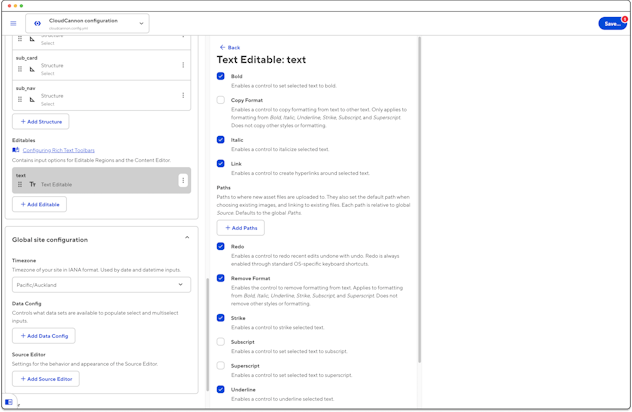Click the documentation book icon under Editables

[16, 150]
